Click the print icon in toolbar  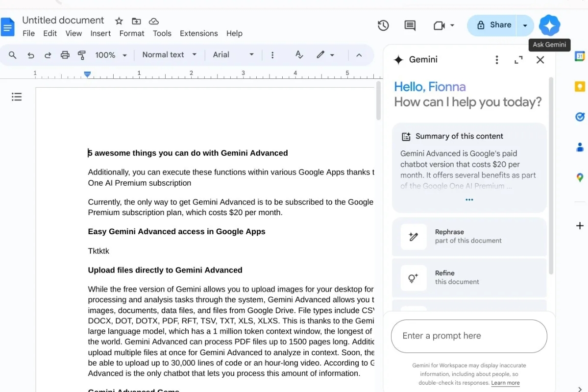coord(65,55)
